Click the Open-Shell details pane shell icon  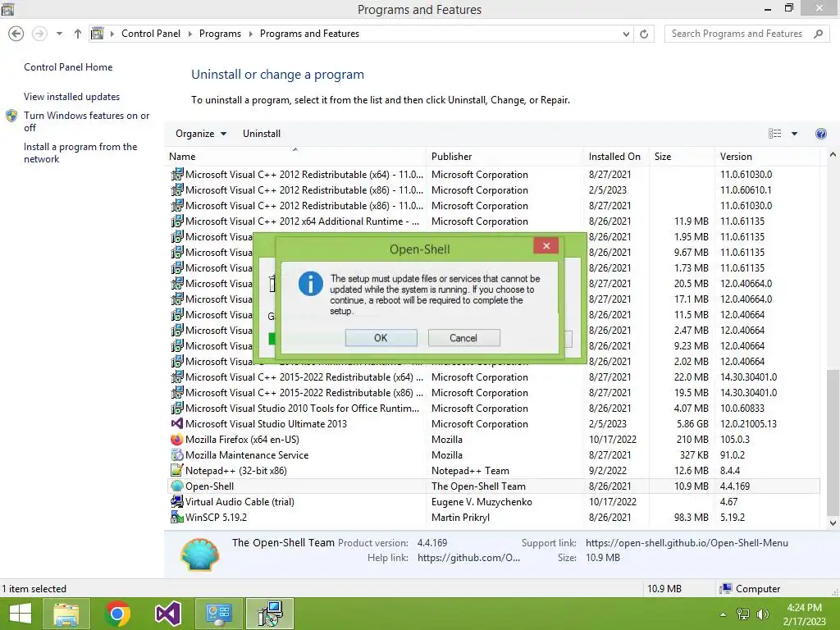pyautogui.click(x=200, y=555)
